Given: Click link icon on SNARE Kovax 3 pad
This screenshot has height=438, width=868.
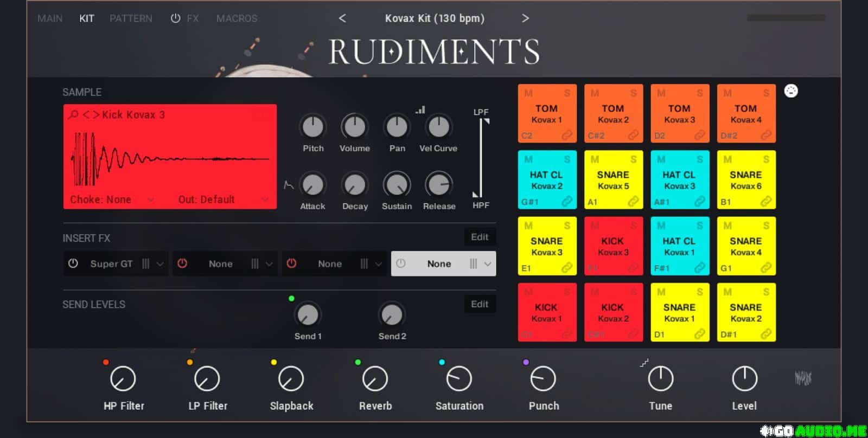Looking at the screenshot, I should (x=566, y=267).
